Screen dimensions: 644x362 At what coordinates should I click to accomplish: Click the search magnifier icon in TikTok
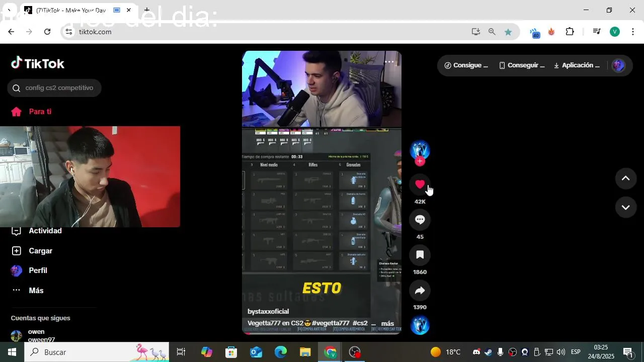16,88
